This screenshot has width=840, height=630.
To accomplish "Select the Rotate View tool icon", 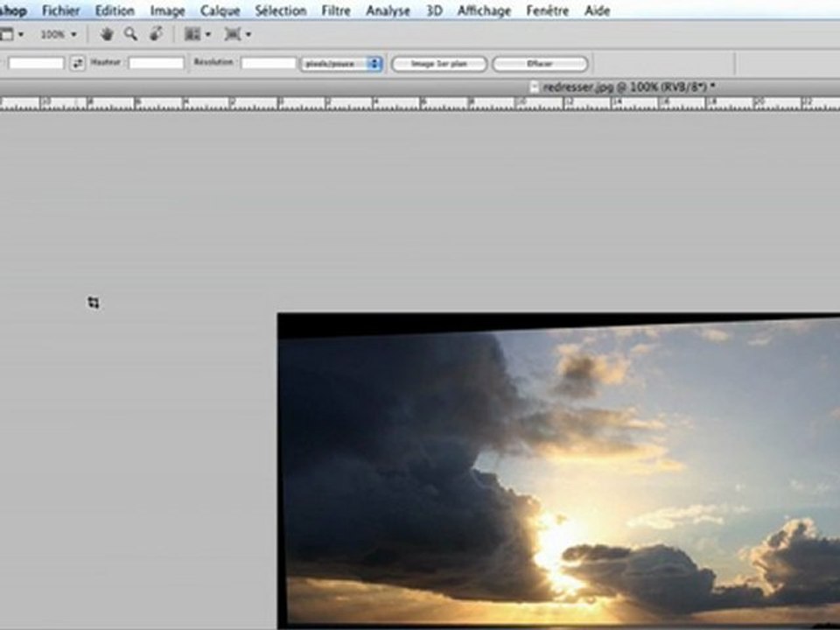I will pyautogui.click(x=156, y=34).
